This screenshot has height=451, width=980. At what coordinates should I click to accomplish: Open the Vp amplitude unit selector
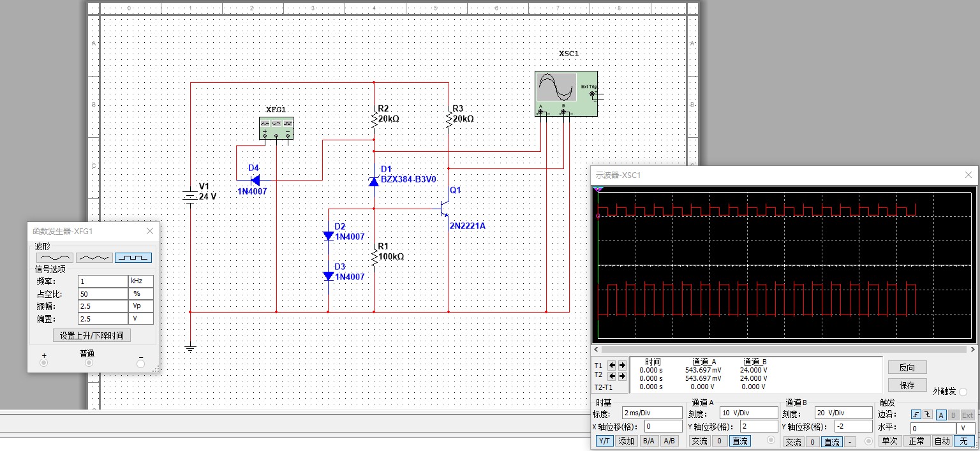pos(141,306)
